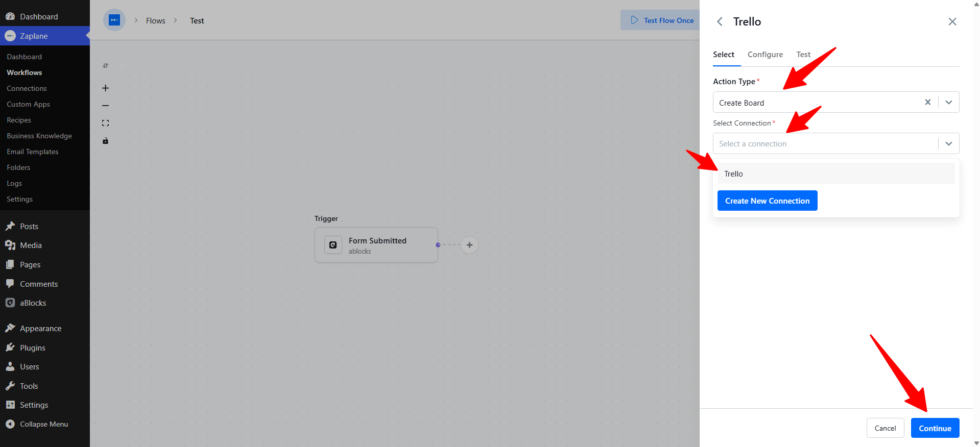This screenshot has width=980, height=447.
Task: Click the Zaplane menu icon
Action: pyautogui.click(x=10, y=36)
